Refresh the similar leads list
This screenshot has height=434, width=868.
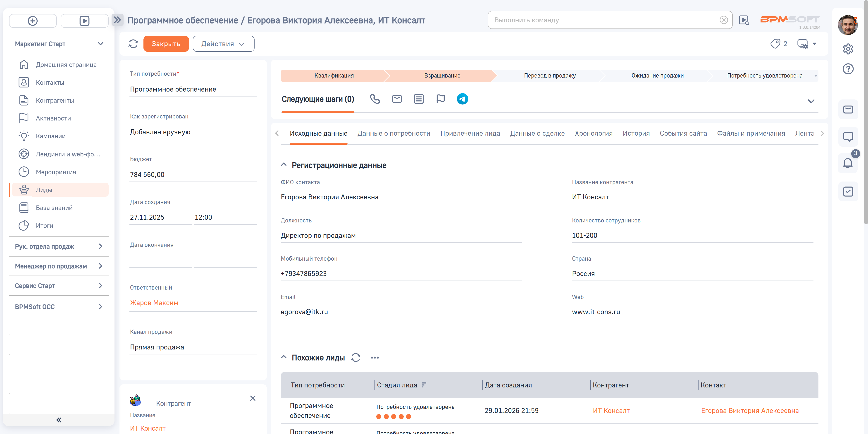pos(355,357)
